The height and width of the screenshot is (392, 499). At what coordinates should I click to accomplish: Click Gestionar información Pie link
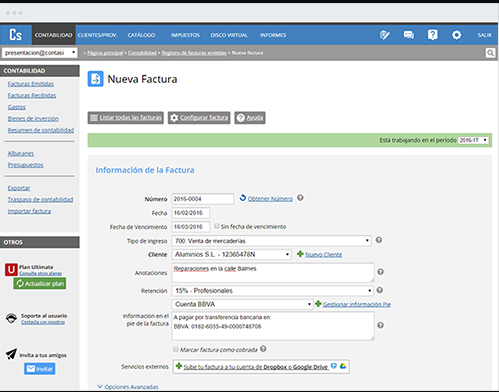pos(357,304)
